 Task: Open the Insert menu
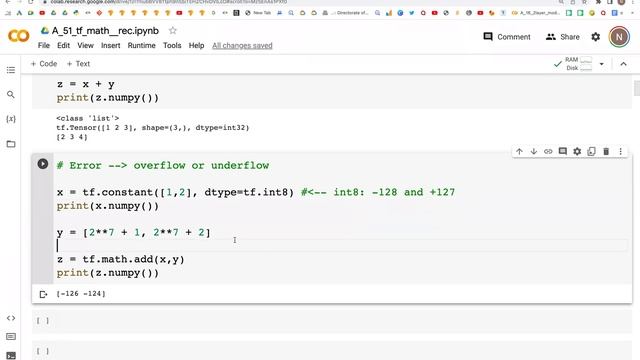pyautogui.click(x=111, y=45)
